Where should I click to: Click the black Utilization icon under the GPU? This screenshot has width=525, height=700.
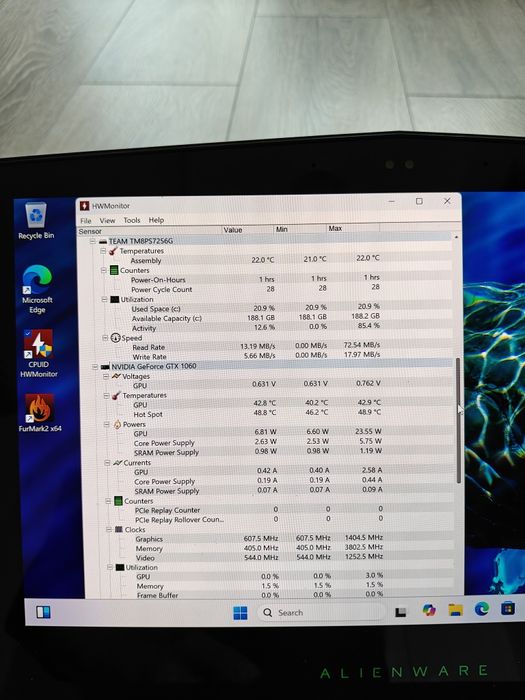pyautogui.click(x=120, y=567)
